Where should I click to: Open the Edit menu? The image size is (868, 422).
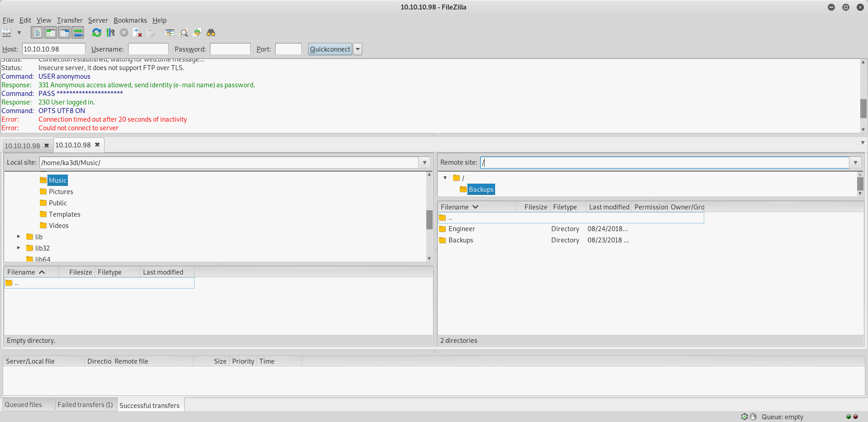tap(25, 20)
